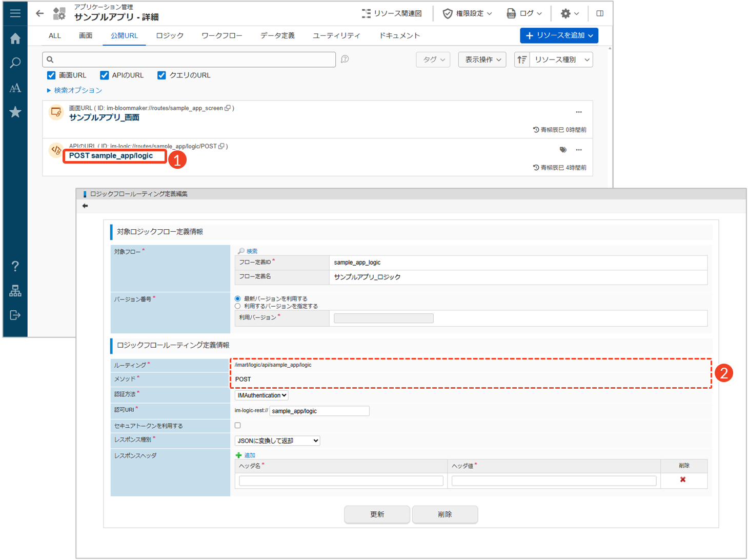Select 利用するバージョンを指定する radio button
Viewport: 748px width, 560px height.
pyautogui.click(x=237, y=306)
